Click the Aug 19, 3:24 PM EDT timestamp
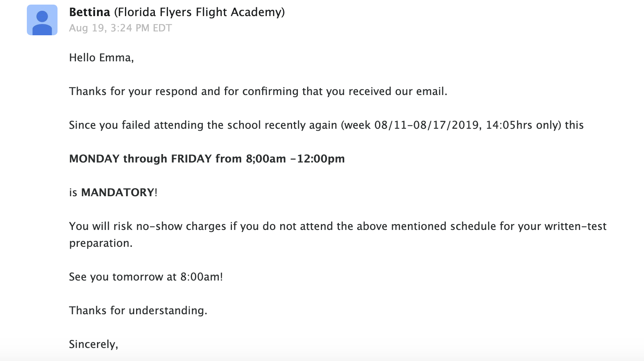 coord(120,28)
